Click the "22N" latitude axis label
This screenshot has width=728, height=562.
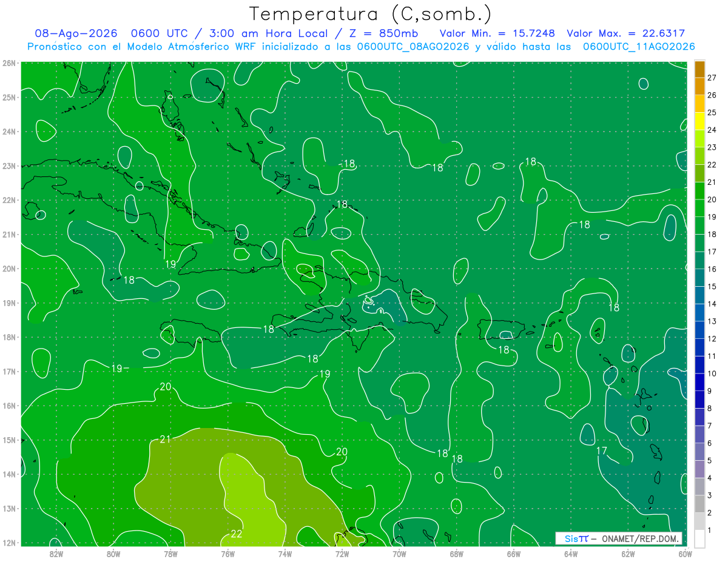8,200
